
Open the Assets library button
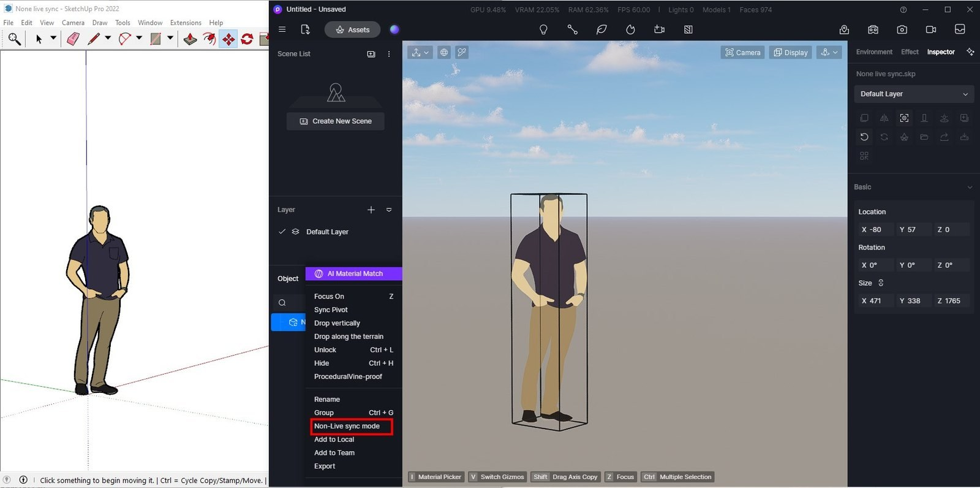click(352, 29)
